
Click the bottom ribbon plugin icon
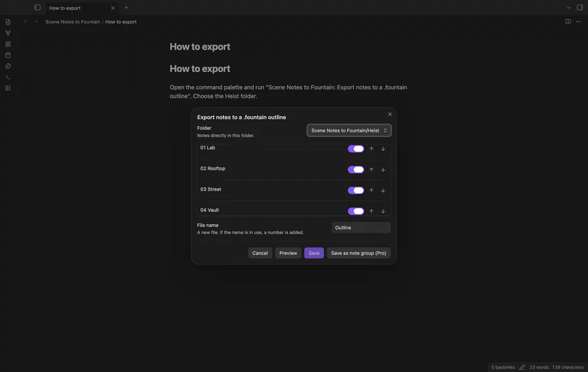point(8,88)
